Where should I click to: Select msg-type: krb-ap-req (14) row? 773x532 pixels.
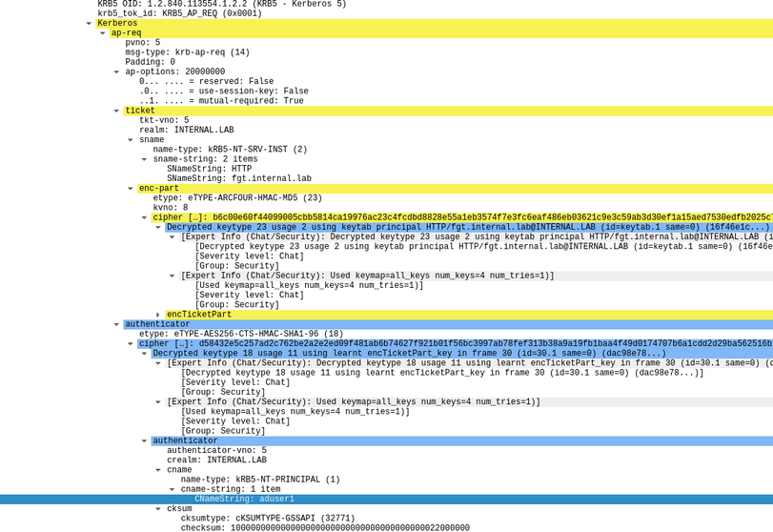(x=188, y=52)
